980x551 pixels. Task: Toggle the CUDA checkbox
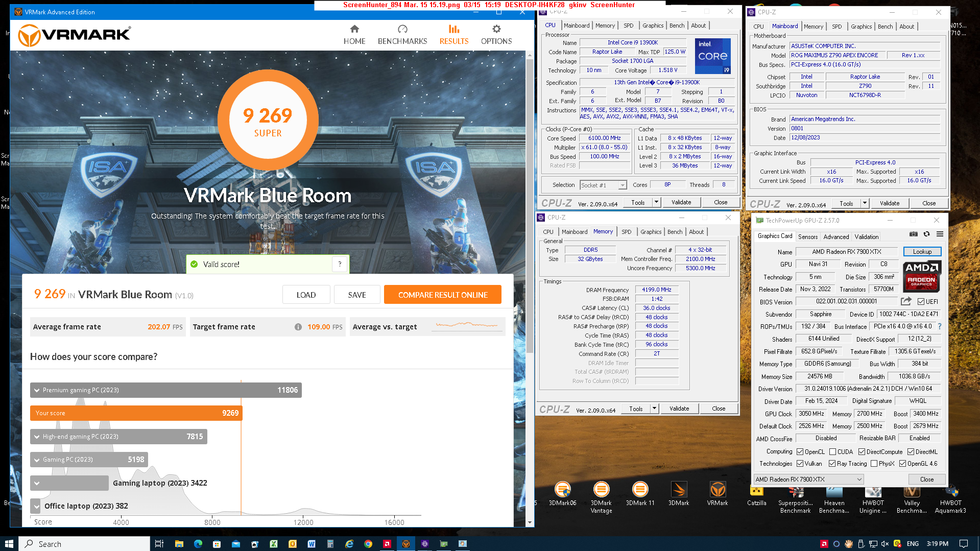point(833,452)
